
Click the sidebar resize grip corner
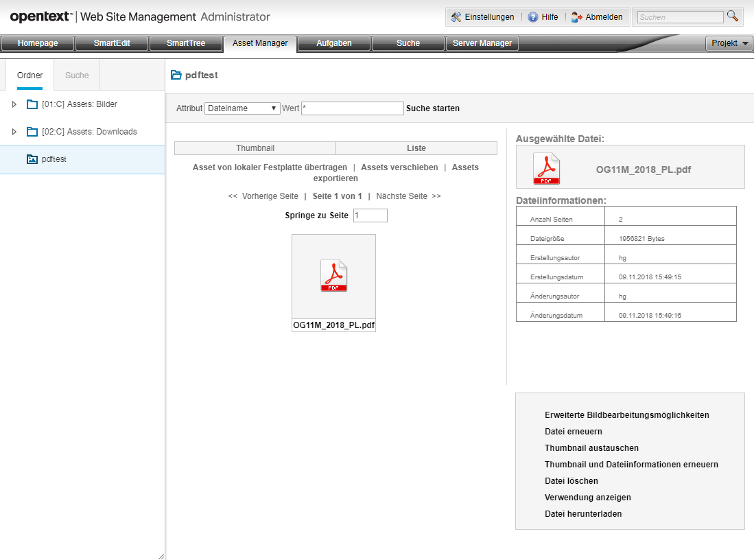pos(161,557)
